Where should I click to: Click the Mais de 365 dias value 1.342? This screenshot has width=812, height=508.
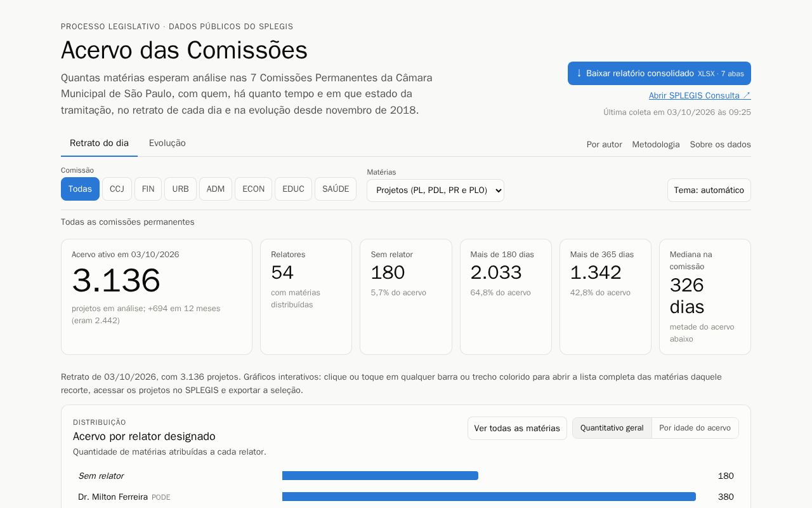click(x=596, y=272)
